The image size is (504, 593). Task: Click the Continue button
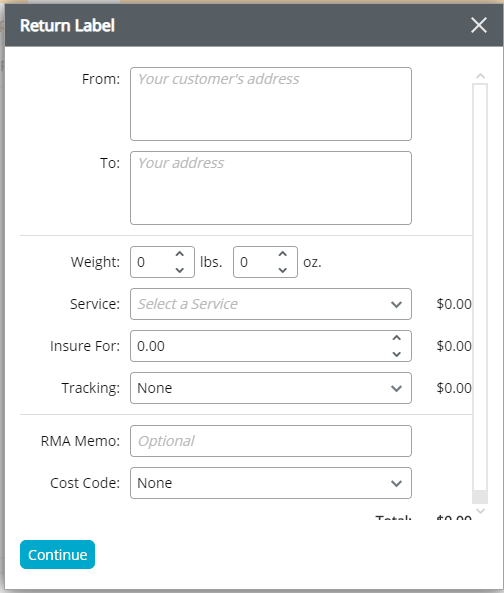tap(57, 554)
